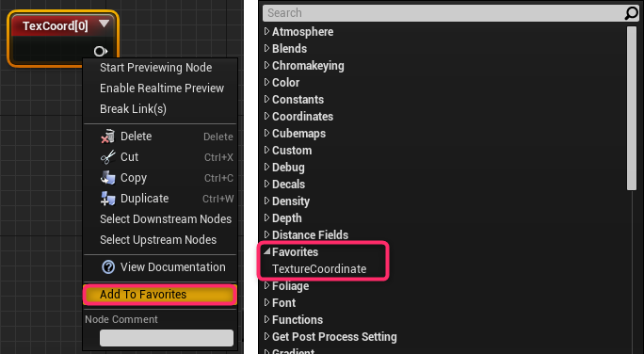Viewport: 644px width, 354px height.
Task: Click the View Documentation question mark icon
Action: tap(108, 267)
